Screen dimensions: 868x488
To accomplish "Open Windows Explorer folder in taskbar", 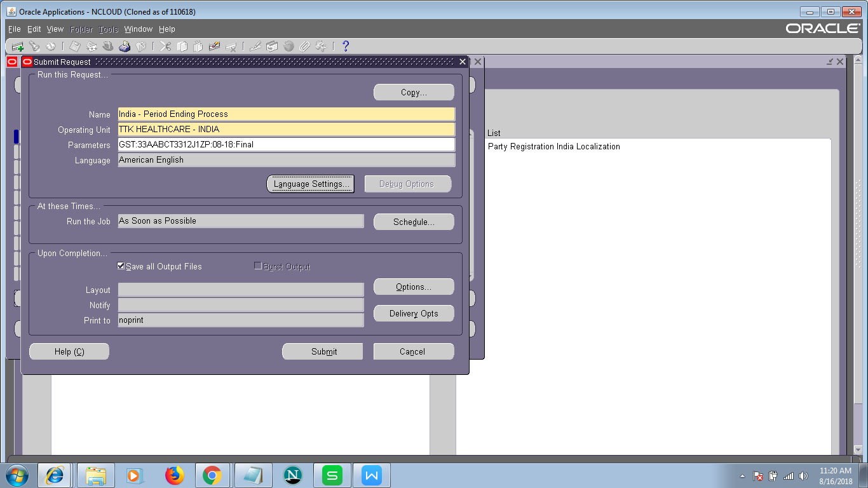I will coord(95,475).
